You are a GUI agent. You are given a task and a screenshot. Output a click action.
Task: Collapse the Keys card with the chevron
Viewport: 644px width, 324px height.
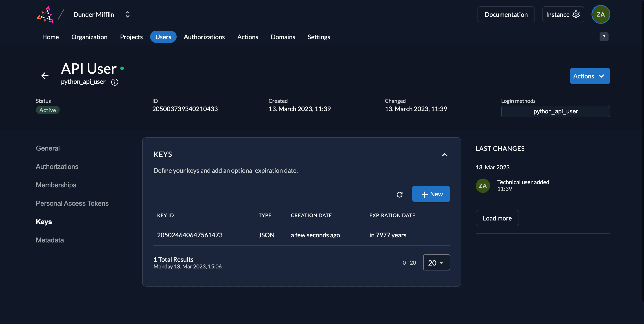pos(445,155)
